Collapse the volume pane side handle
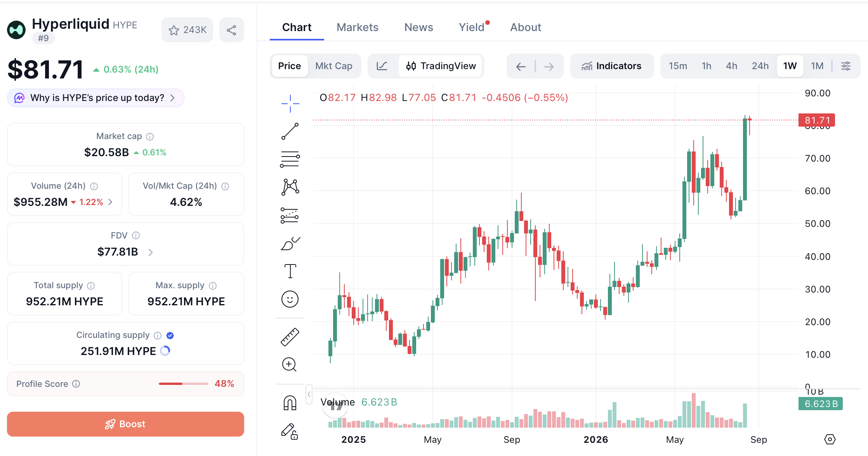This screenshot has height=456, width=868. tap(309, 394)
